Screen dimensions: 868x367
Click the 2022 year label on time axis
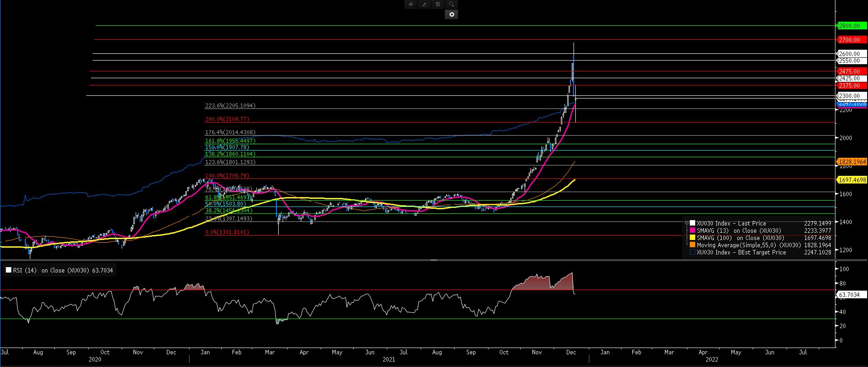click(712, 360)
